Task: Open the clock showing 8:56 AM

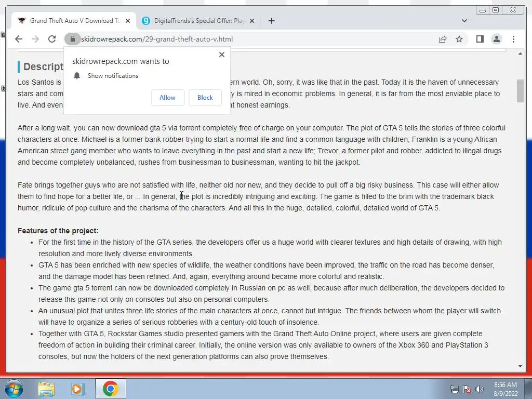Action: pos(506,389)
